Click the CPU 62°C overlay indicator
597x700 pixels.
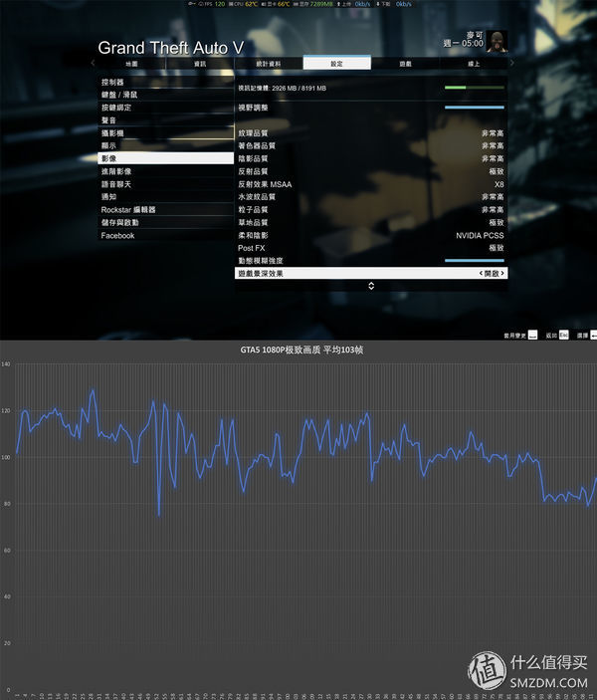point(244,4)
